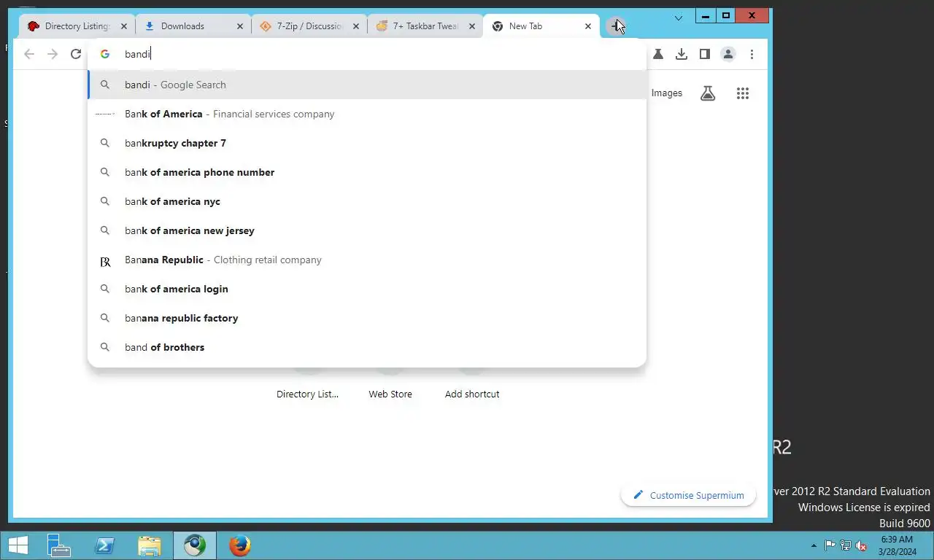934x560 pixels.
Task: Select 'bandi - Google Search' suggestion
Action: [x=367, y=85]
